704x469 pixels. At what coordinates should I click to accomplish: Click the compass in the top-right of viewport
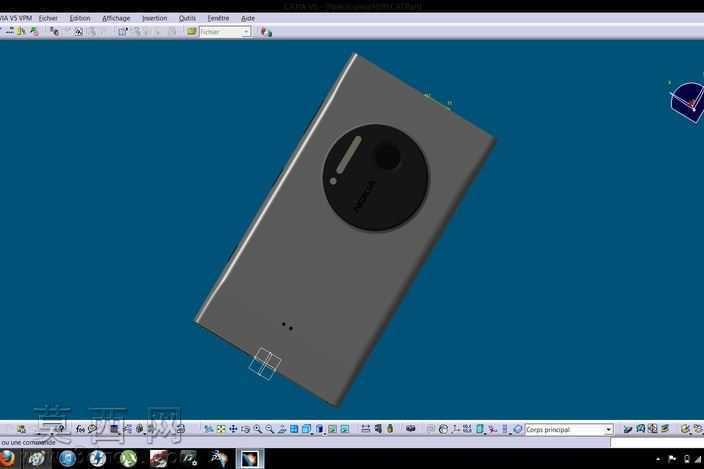tap(687, 102)
